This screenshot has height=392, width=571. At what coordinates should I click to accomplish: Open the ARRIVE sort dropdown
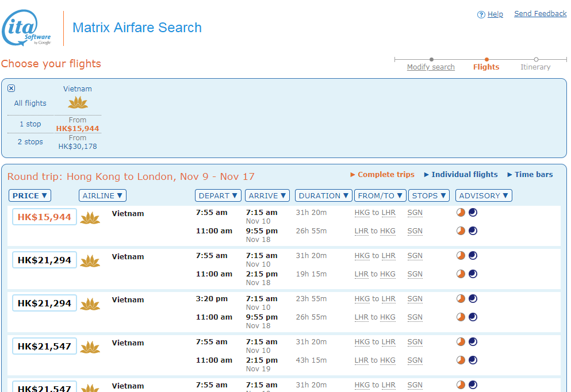(x=267, y=195)
